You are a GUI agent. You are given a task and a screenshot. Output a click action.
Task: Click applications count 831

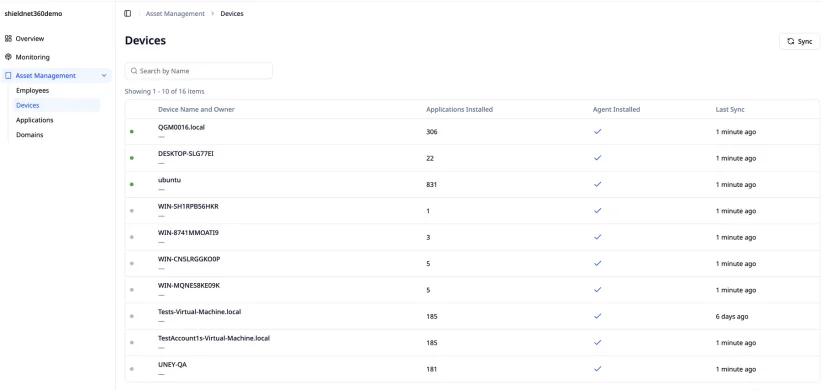(431, 185)
